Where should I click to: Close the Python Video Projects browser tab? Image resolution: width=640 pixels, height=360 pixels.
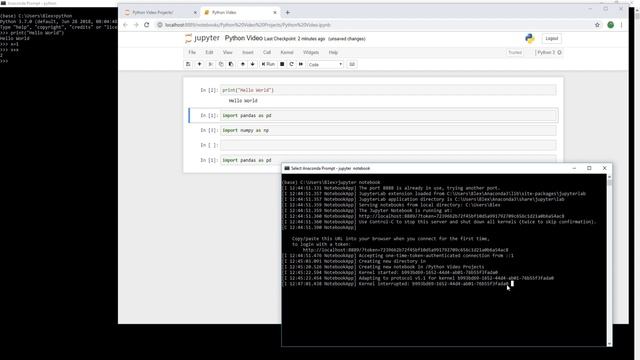click(195, 13)
